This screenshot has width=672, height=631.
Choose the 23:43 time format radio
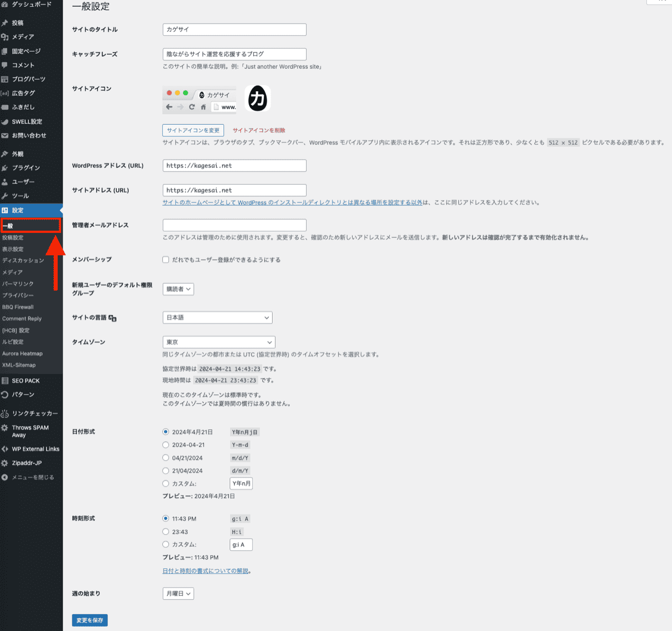(166, 532)
